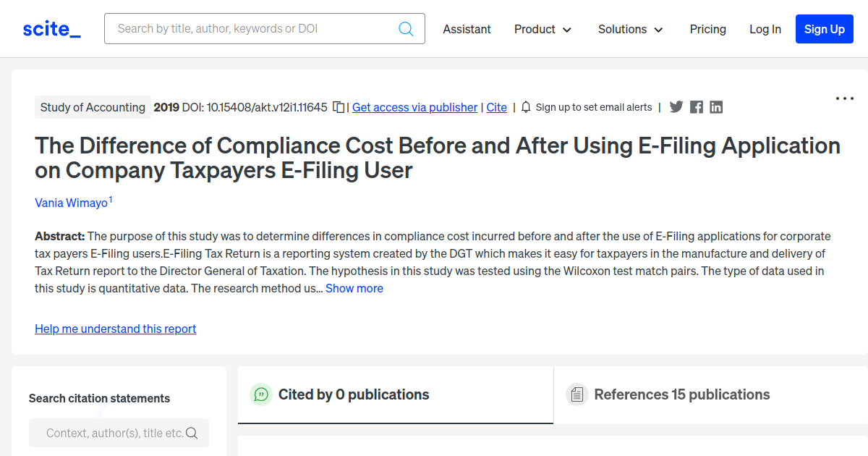
Task: Click the bell icon for email alerts
Action: [x=526, y=107]
